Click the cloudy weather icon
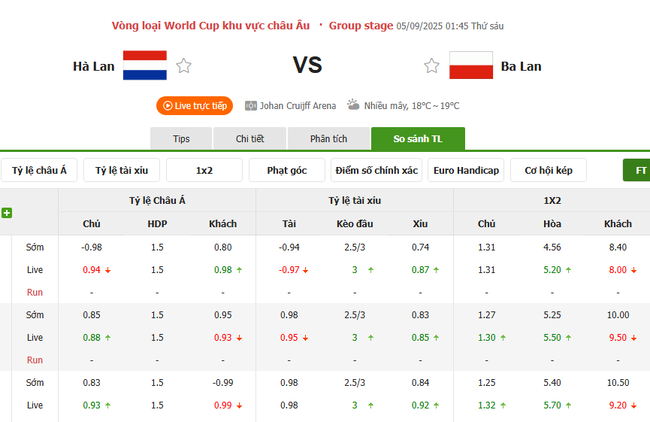 click(353, 104)
